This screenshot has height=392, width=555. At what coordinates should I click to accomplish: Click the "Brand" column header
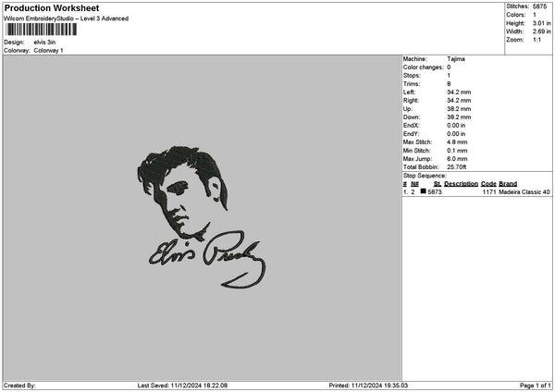point(508,184)
